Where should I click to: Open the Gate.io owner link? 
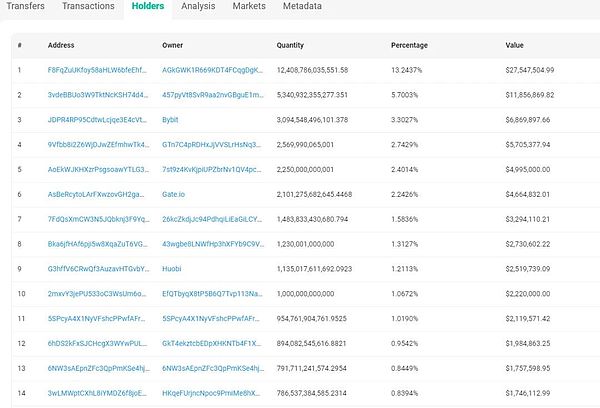click(x=176, y=194)
